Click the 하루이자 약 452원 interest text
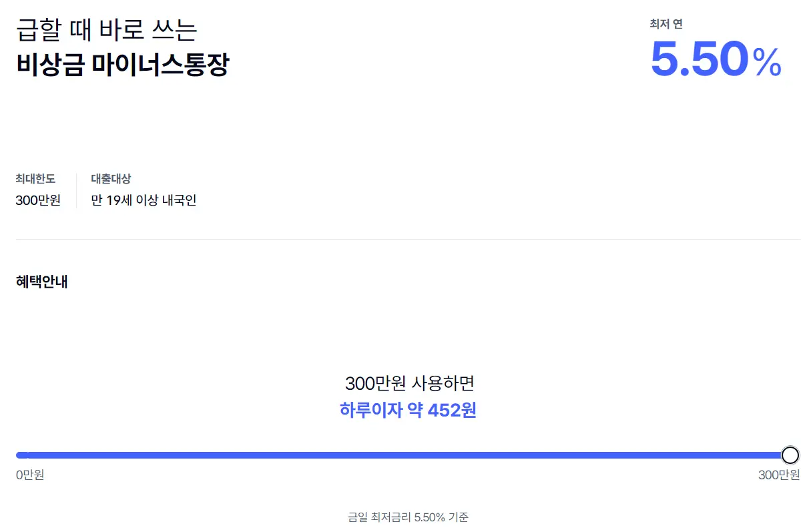This screenshot has height=532, width=811. pyautogui.click(x=409, y=411)
